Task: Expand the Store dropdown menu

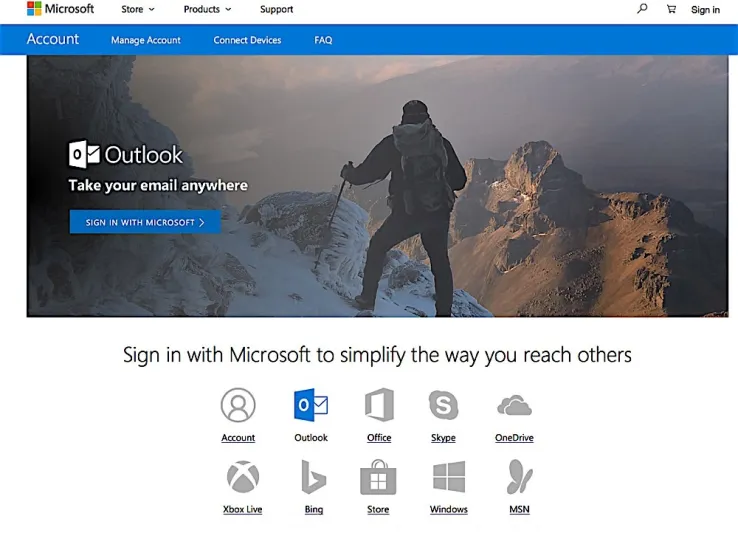Action: coord(138,10)
